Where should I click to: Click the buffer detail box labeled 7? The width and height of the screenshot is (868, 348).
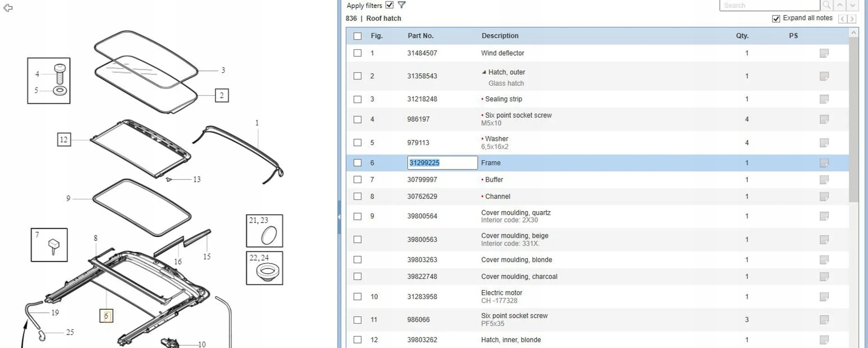coord(49,245)
